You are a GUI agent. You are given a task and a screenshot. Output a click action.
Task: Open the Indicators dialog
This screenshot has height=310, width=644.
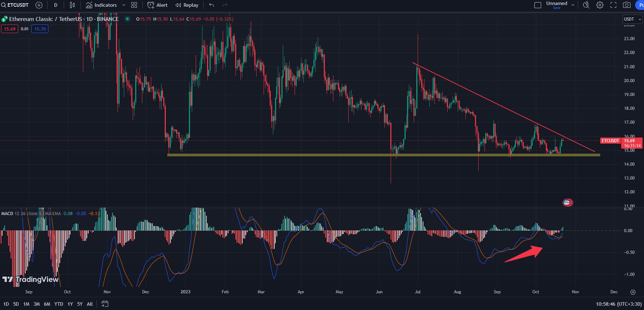[x=101, y=5]
